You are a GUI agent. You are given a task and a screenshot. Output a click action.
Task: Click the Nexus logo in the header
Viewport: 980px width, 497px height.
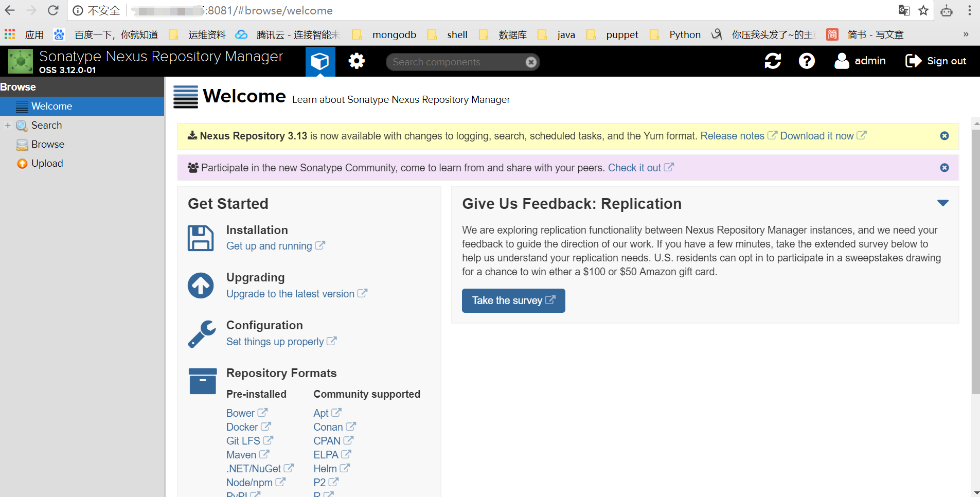(x=21, y=61)
